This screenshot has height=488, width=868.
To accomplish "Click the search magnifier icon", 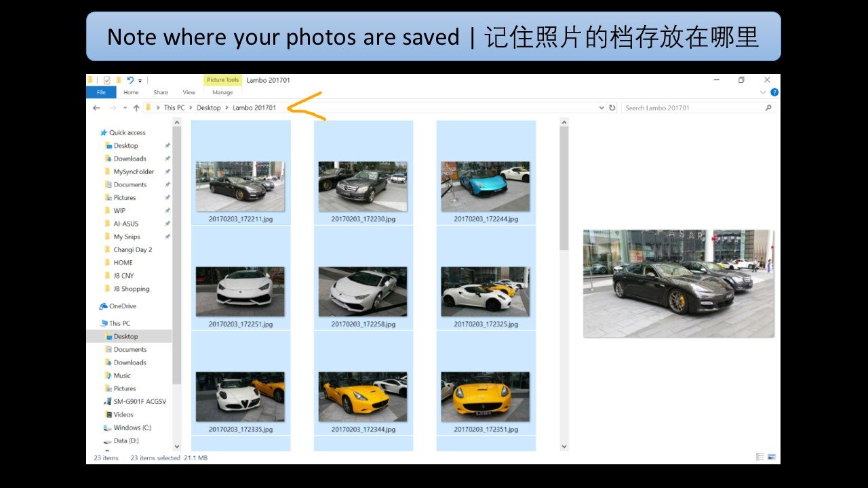I will point(768,108).
